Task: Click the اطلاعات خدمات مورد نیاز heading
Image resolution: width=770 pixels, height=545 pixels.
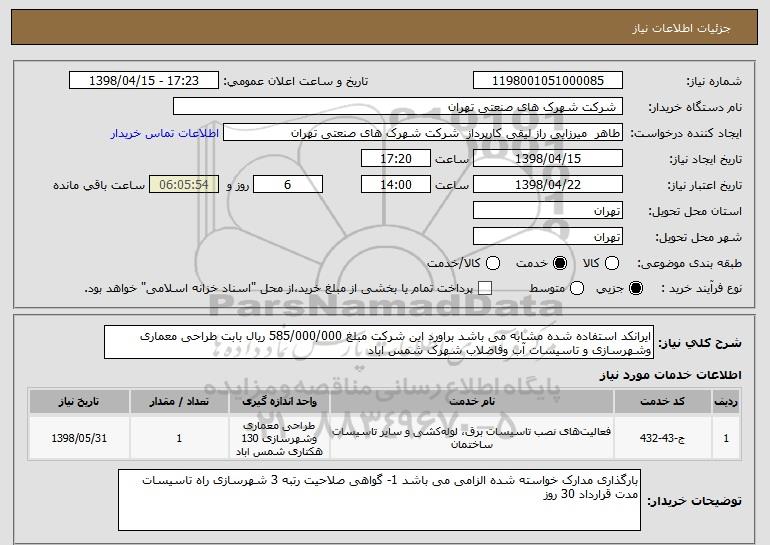Action: point(670,375)
